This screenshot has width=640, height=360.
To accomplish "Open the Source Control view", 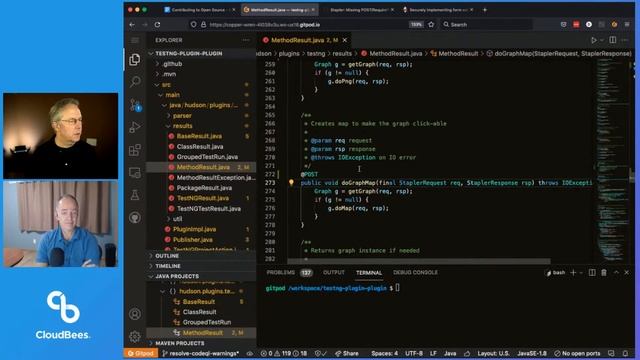I will (x=135, y=104).
